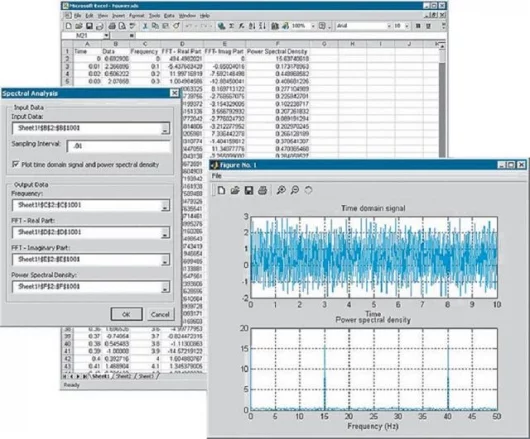Click Copy icon in Excel toolbar
Viewport: 530px width, 439px height.
coord(155,26)
